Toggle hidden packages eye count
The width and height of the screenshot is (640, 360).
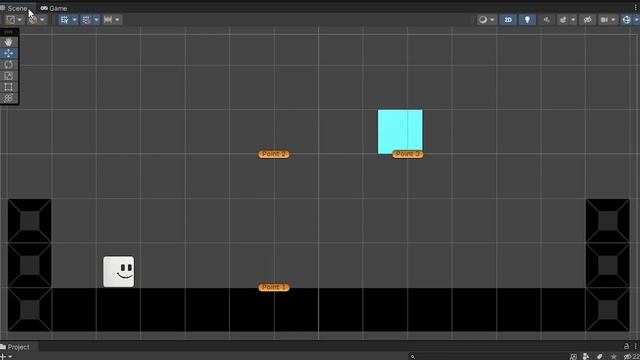[x=631, y=357]
